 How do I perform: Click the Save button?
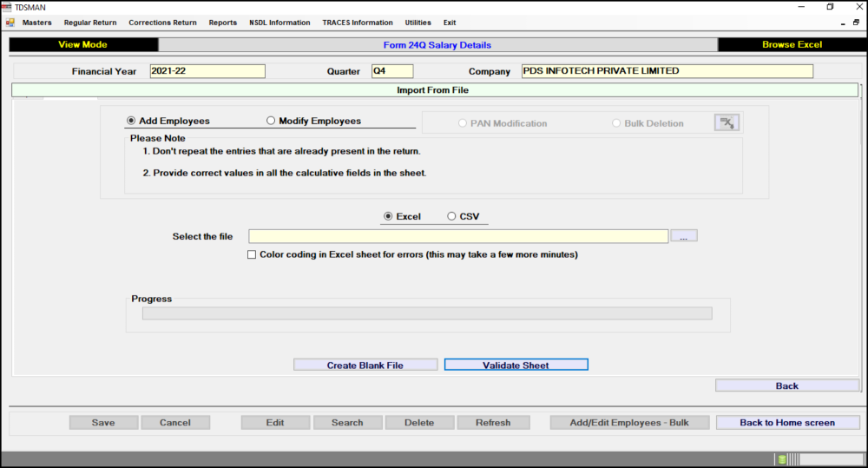pyautogui.click(x=103, y=423)
